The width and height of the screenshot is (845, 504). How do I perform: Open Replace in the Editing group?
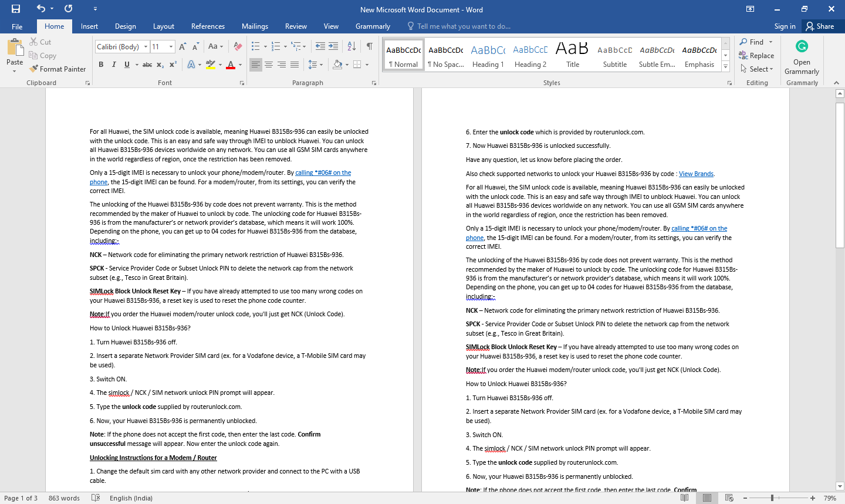pyautogui.click(x=756, y=56)
